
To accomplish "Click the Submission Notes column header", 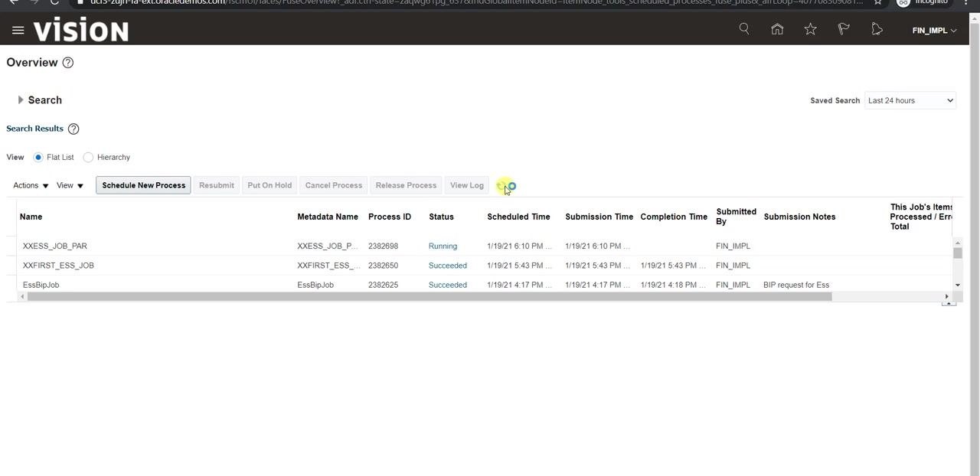I will [x=799, y=217].
